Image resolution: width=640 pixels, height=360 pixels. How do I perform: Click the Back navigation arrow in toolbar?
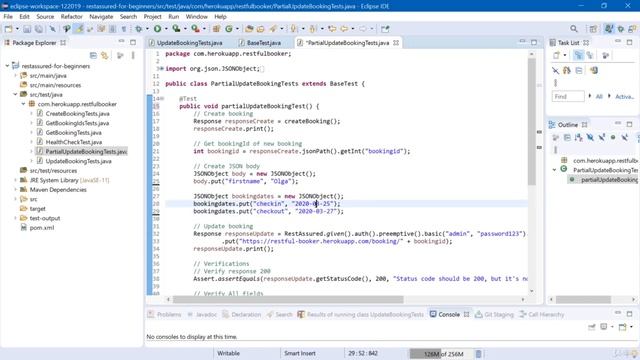pos(344,29)
